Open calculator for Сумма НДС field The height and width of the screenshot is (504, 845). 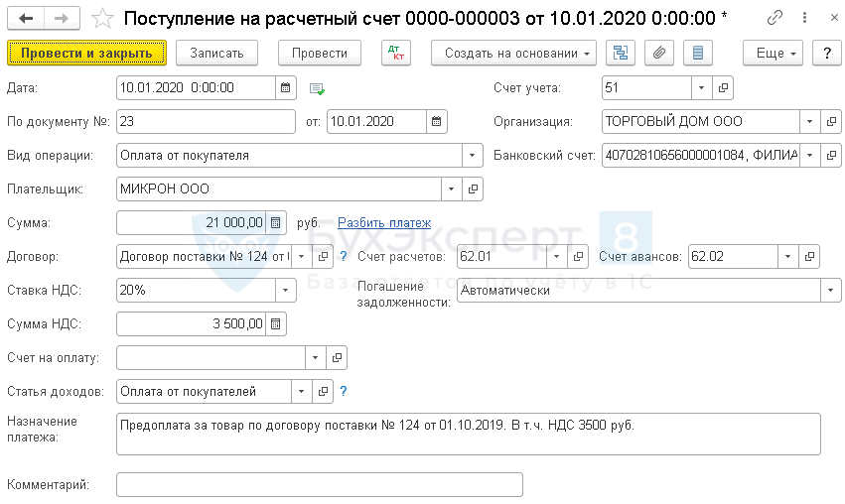276,323
